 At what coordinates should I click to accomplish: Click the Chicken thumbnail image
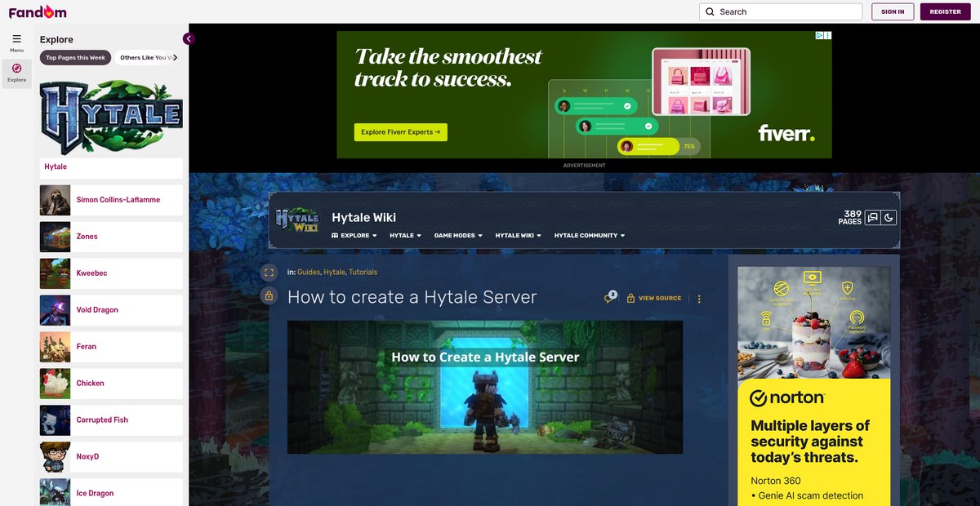[x=56, y=384]
